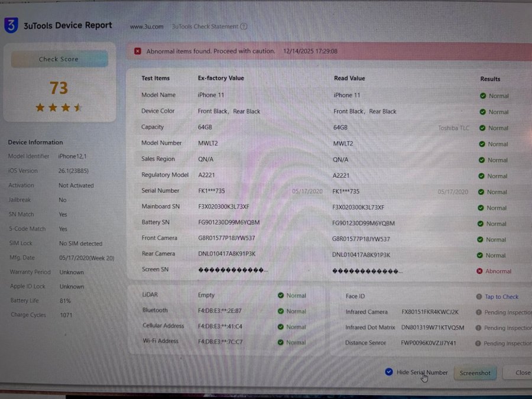The image size is (532, 399).
Task: Tap to Check the Face ID
Action: point(501,297)
